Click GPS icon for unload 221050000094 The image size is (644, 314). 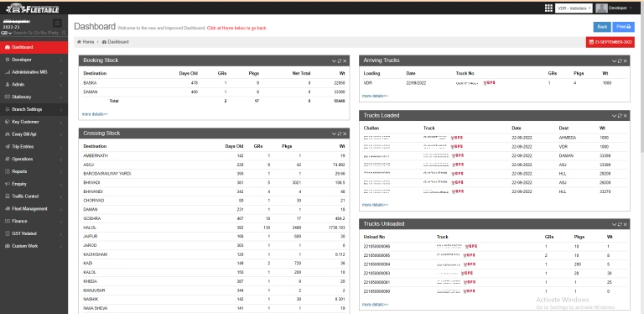pos(470,264)
